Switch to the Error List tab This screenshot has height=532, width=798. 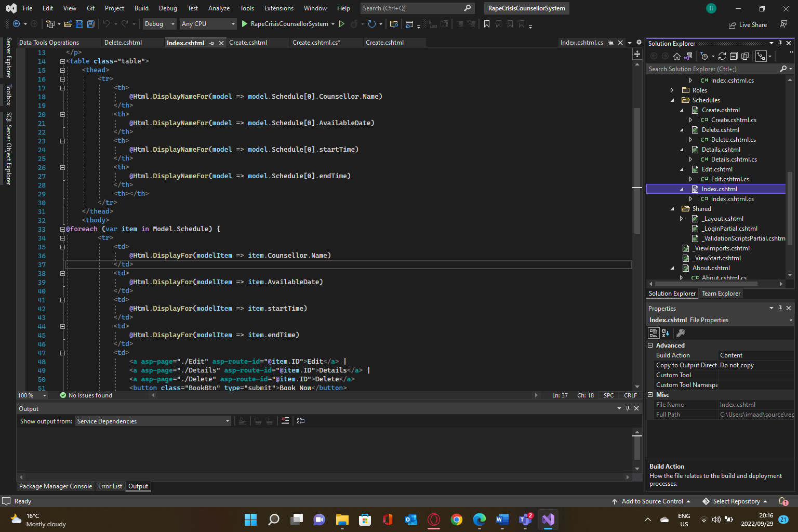[110, 486]
